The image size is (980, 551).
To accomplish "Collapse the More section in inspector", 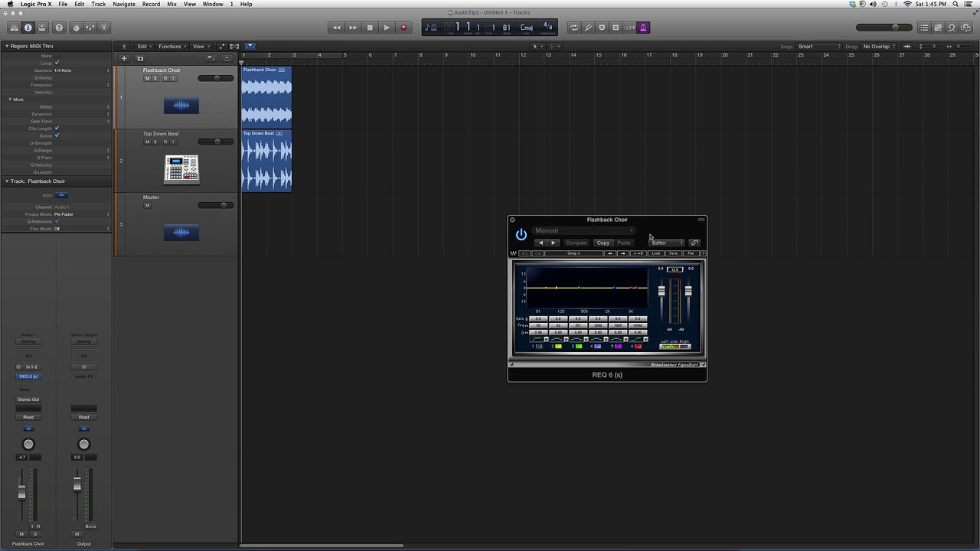I will (11, 99).
